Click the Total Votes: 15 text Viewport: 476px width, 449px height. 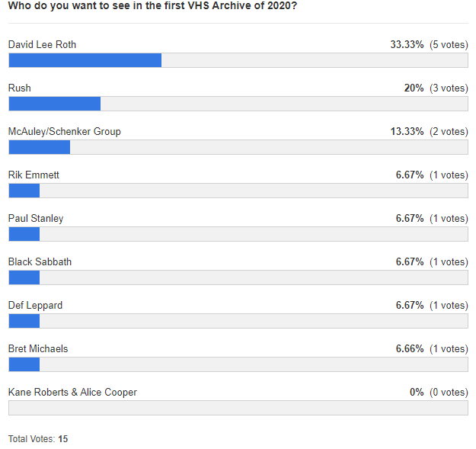38,439
